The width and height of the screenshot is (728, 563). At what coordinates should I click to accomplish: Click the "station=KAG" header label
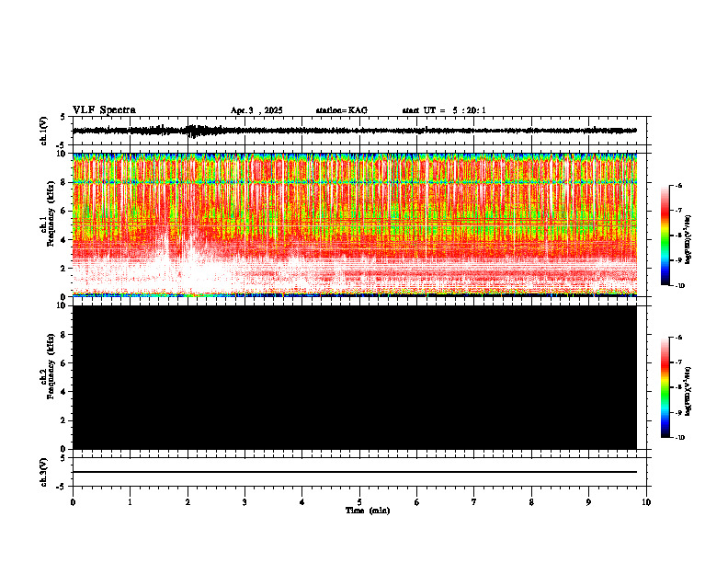[x=341, y=110]
